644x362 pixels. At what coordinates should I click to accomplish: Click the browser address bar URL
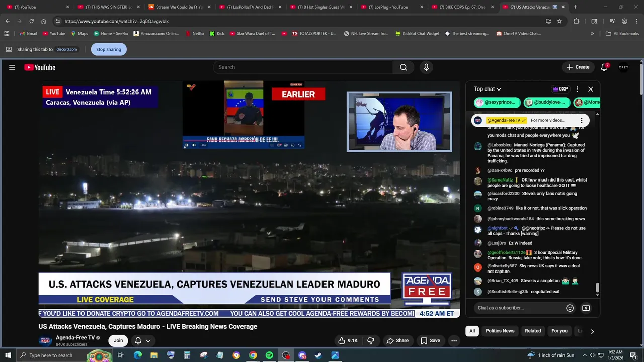tap(117, 21)
